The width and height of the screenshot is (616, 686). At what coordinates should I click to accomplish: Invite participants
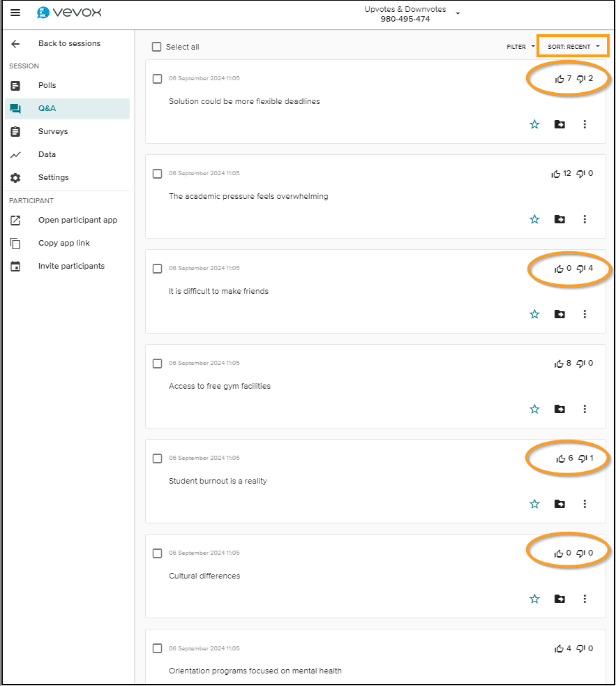[x=68, y=267]
